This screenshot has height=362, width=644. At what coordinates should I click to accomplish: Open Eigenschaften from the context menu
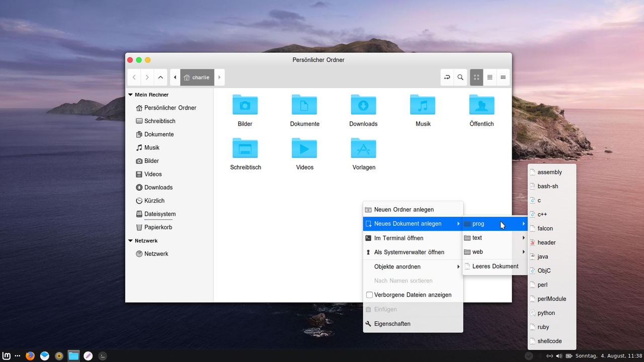point(413,324)
